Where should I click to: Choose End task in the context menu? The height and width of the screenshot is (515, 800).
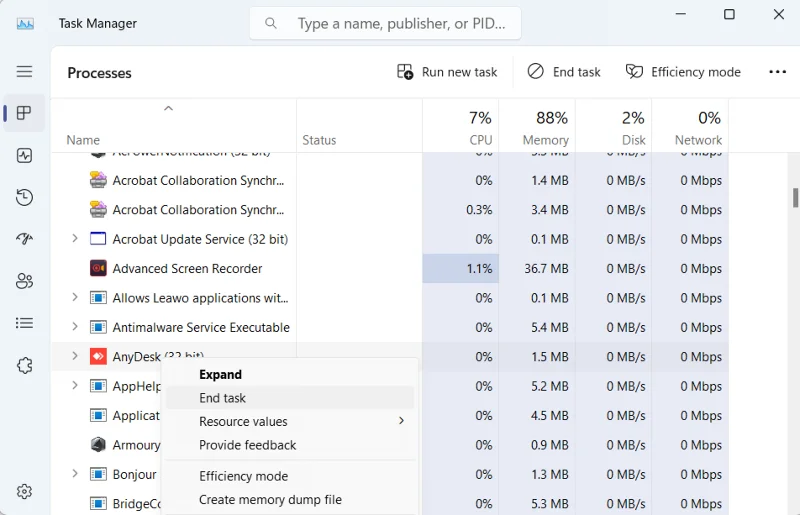pos(290,398)
